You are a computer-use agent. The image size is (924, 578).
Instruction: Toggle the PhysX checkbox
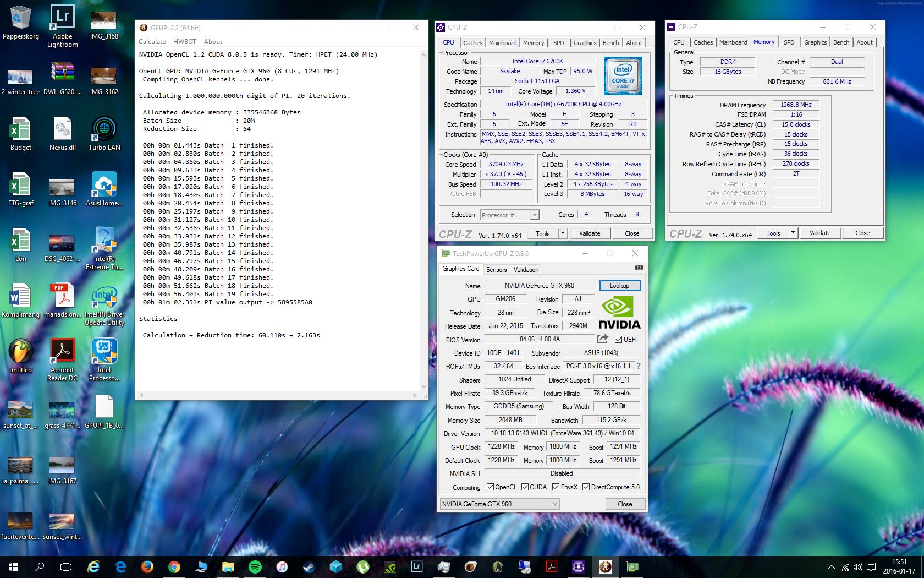coord(555,487)
